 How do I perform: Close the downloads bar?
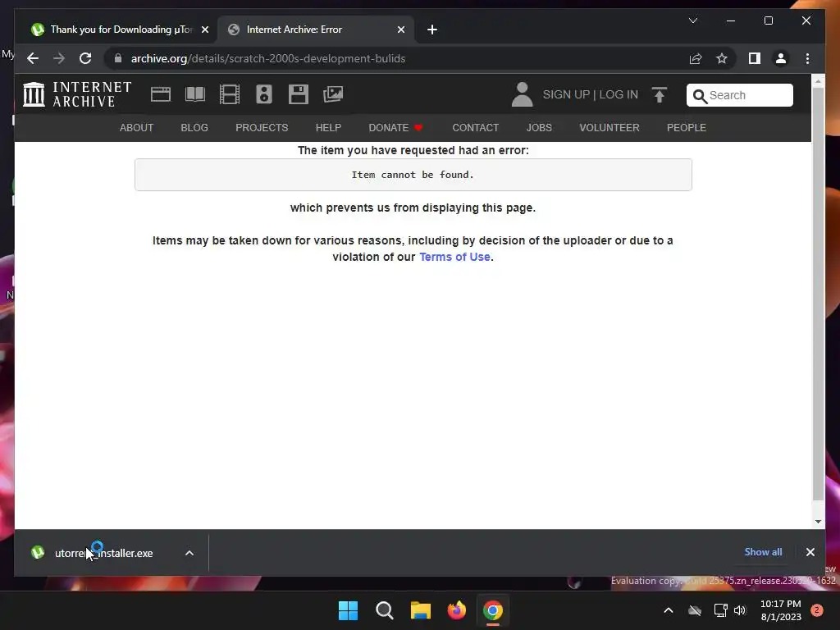(x=810, y=552)
